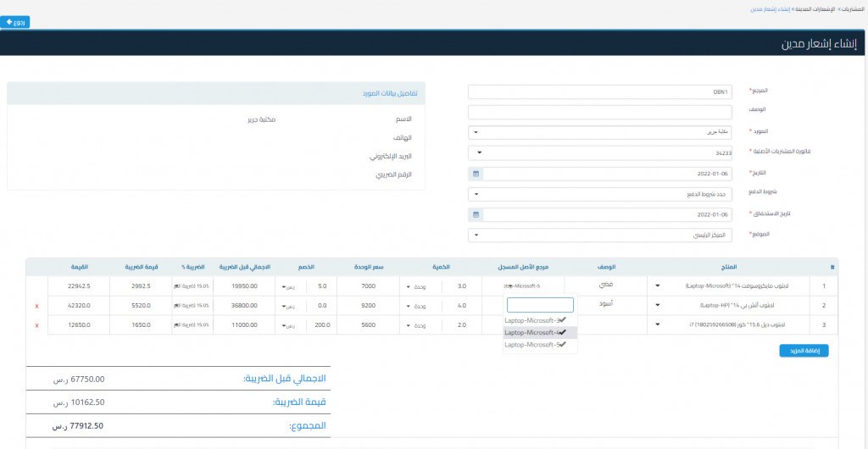
Task: Open product dropdown for Laptop-Microsoft row
Action: (728, 285)
